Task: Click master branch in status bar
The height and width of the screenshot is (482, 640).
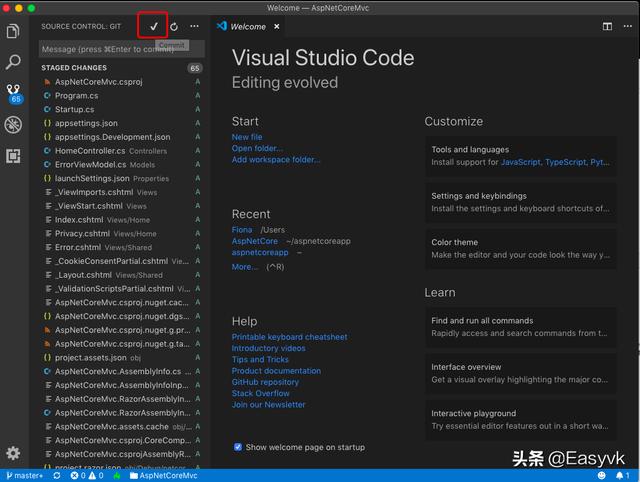Action: coord(24,475)
